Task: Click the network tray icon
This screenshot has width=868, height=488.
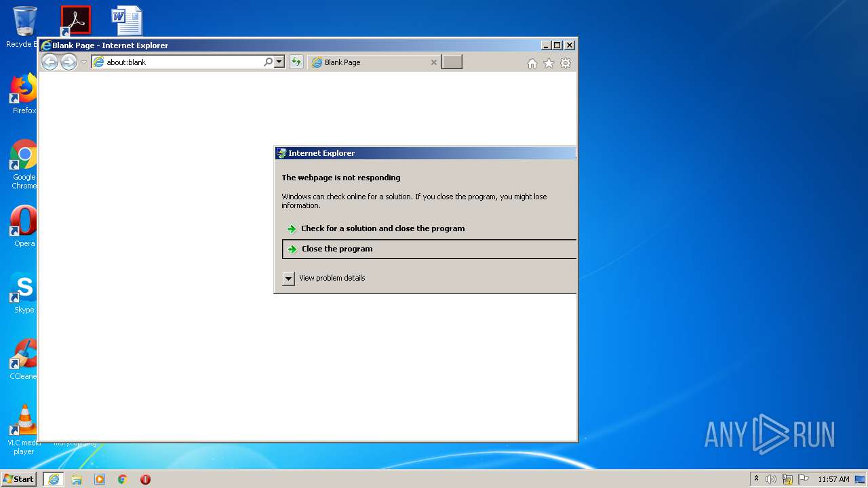Action: pyautogui.click(x=787, y=479)
